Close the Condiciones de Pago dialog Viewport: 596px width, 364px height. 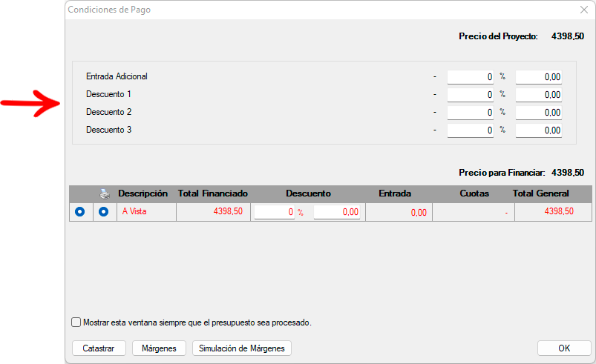click(x=584, y=10)
